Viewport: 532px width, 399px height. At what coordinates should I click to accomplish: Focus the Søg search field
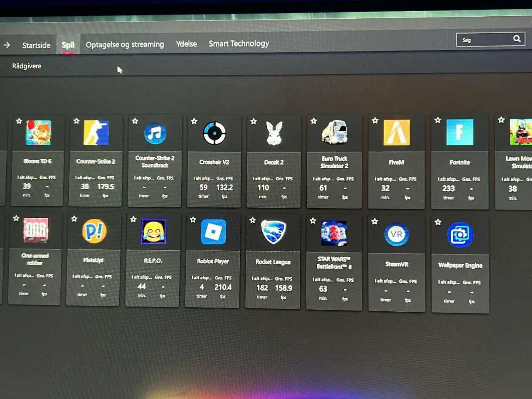[x=490, y=39]
